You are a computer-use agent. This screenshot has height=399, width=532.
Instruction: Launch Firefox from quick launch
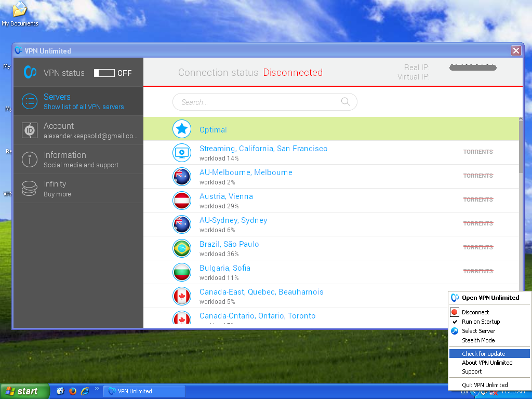pos(73,391)
